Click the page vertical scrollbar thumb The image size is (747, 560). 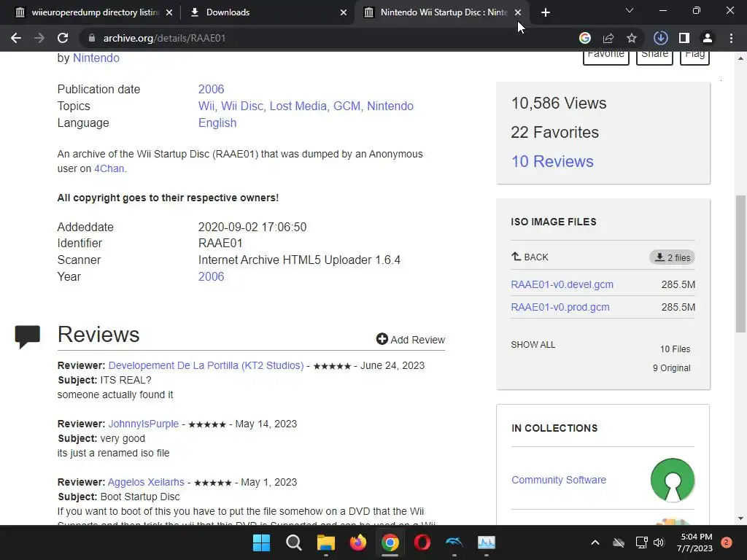(740, 263)
